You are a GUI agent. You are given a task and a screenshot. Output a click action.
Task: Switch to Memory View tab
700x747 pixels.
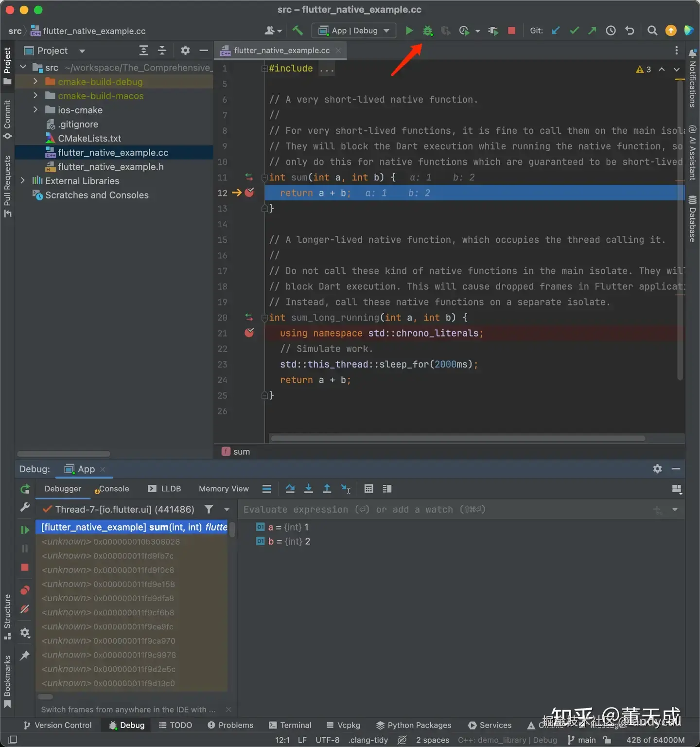tap(224, 489)
